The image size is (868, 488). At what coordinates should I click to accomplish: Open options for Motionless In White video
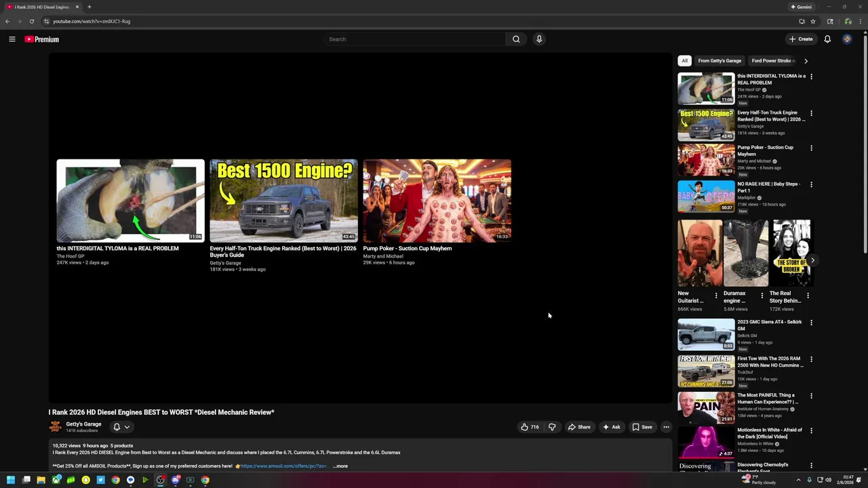pos(811,430)
